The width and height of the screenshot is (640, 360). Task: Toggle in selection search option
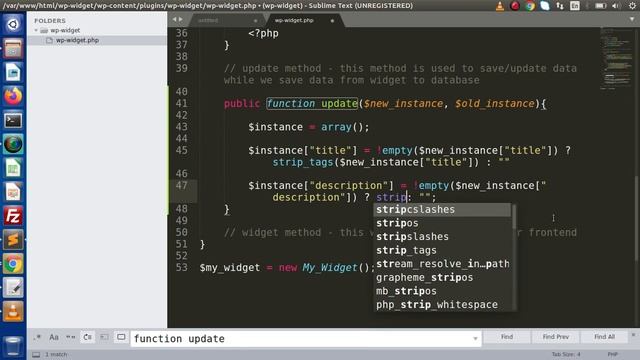pyautogui.click(x=104, y=337)
